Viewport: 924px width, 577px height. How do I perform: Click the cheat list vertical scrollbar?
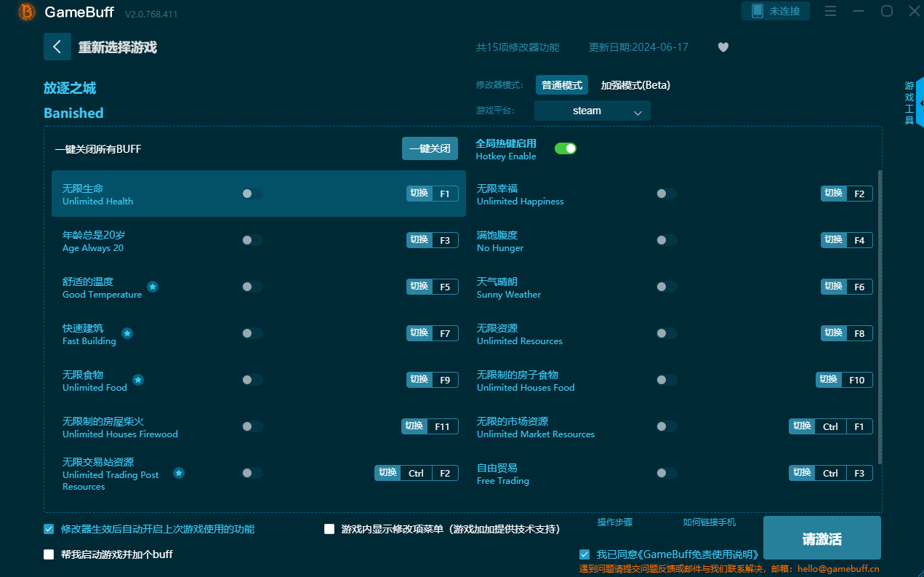click(880, 317)
